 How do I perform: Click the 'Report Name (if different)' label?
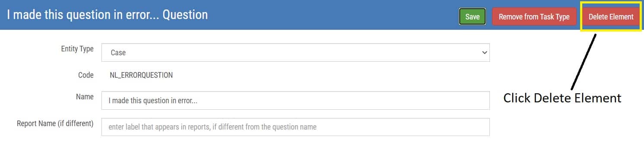(55, 124)
